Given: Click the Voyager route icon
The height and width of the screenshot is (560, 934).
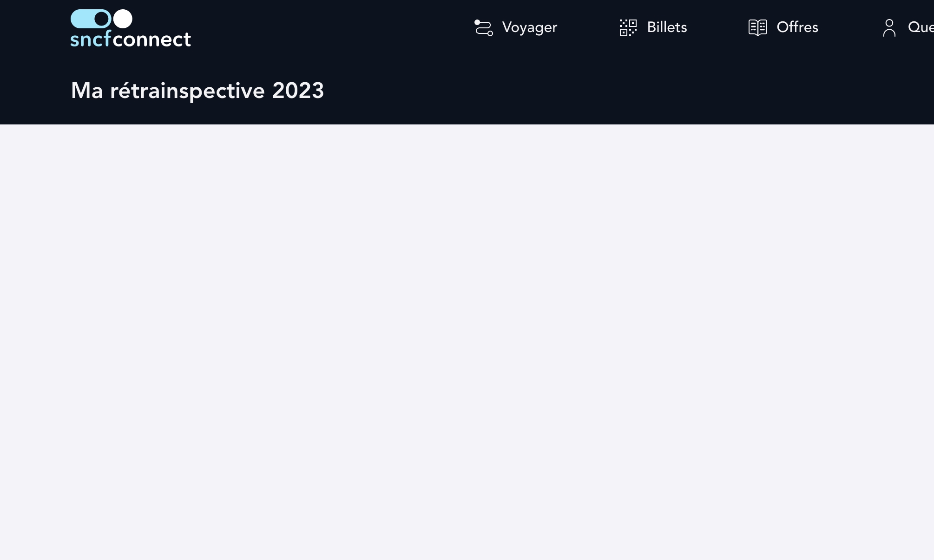Looking at the screenshot, I should point(483,27).
